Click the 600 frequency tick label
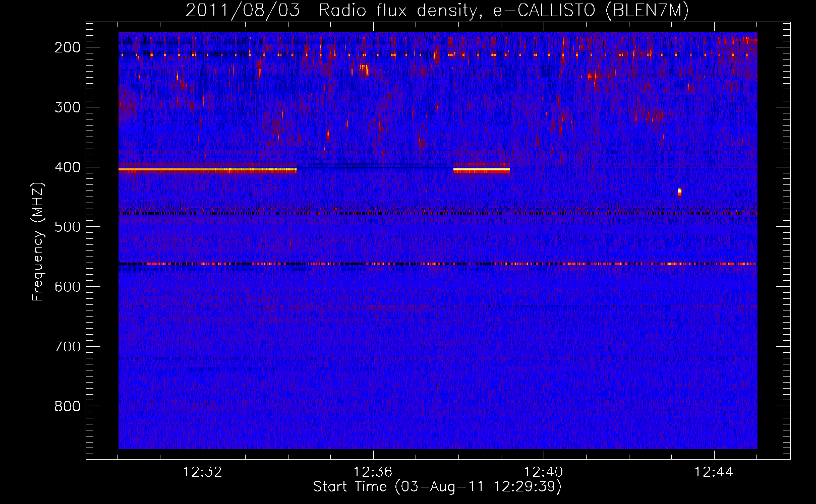816x504 pixels. coord(68,287)
